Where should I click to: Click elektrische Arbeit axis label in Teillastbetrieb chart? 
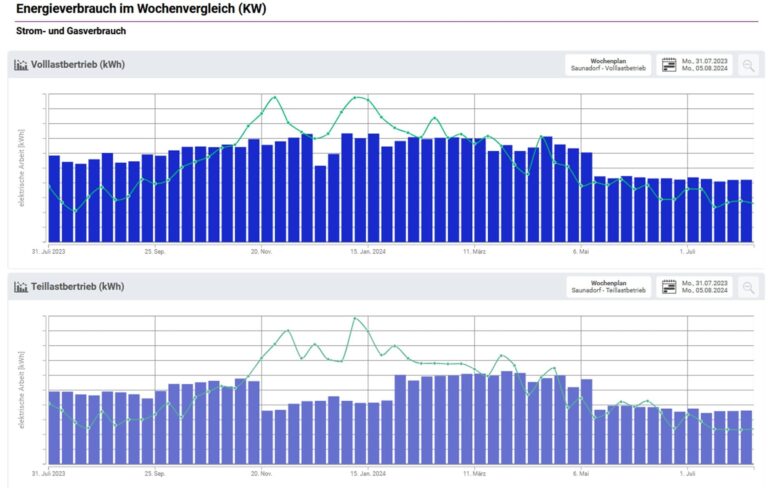22,390
